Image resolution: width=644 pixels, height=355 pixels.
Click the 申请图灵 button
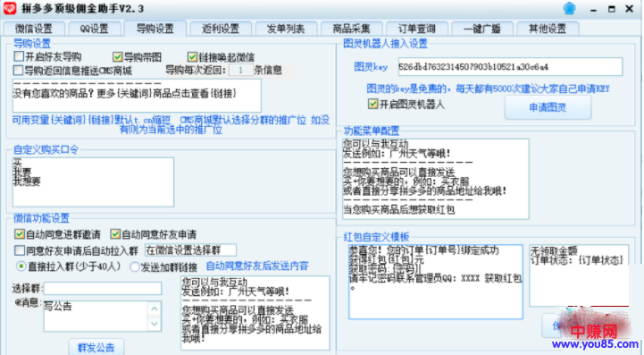click(x=548, y=107)
